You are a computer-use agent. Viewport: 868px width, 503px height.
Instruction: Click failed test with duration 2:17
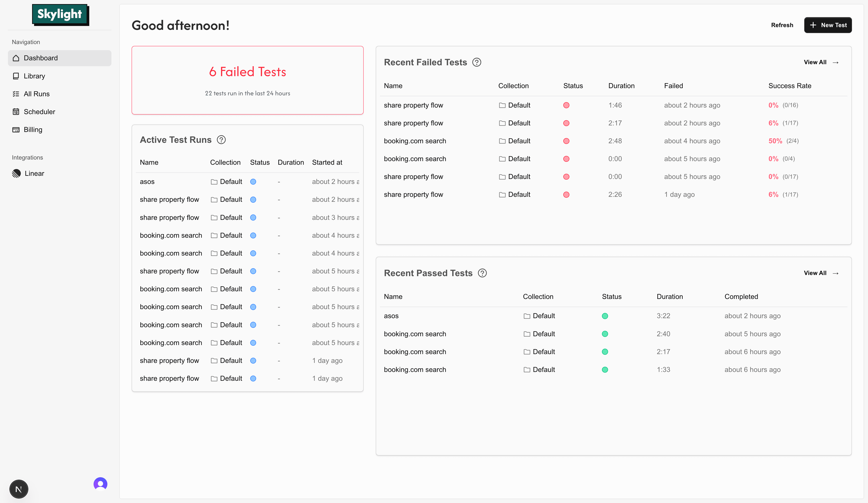point(613,123)
